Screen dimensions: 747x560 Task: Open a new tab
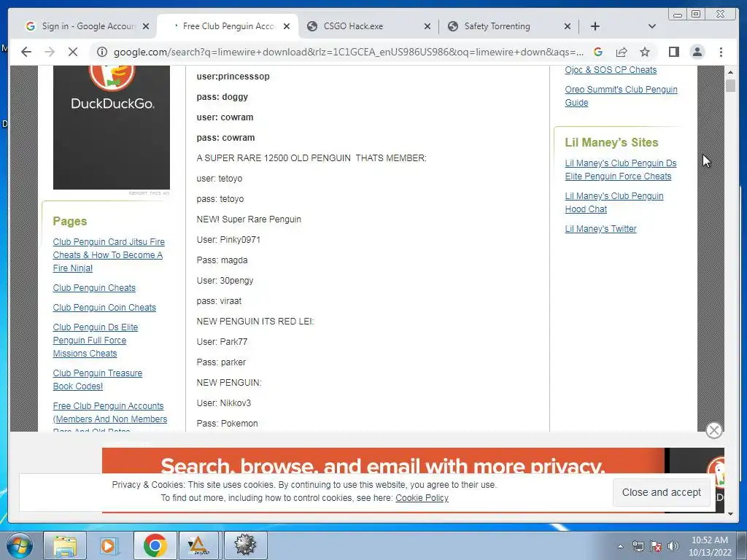coord(595,26)
